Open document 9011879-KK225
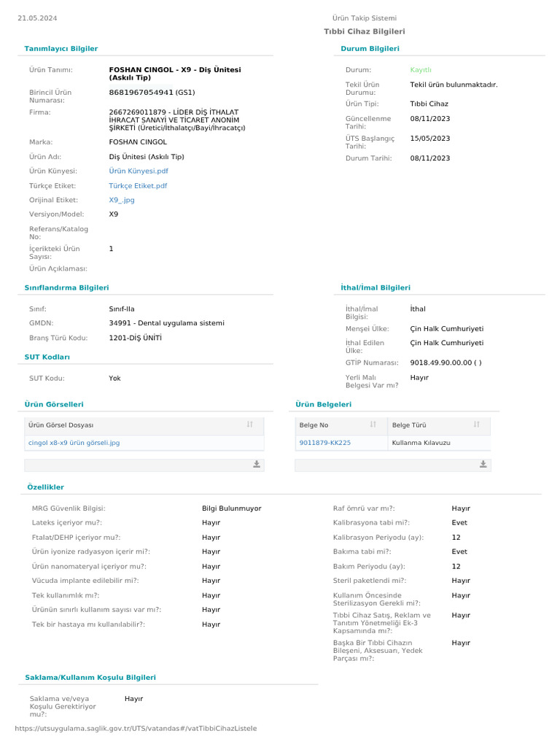Image resolution: width=560 pixels, height=747 pixels. coord(324,443)
